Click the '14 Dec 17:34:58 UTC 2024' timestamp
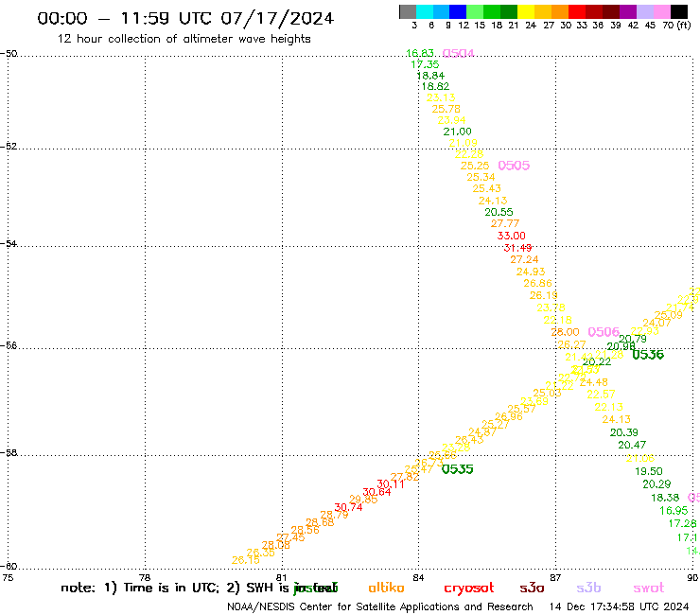The width and height of the screenshot is (700, 615). (620, 606)
